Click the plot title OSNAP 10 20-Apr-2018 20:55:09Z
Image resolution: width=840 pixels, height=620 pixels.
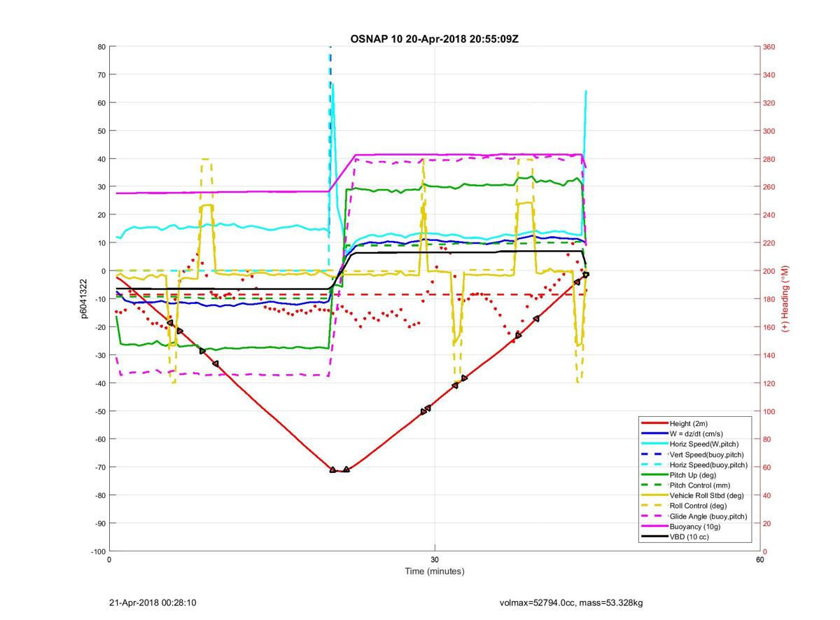pyautogui.click(x=434, y=39)
